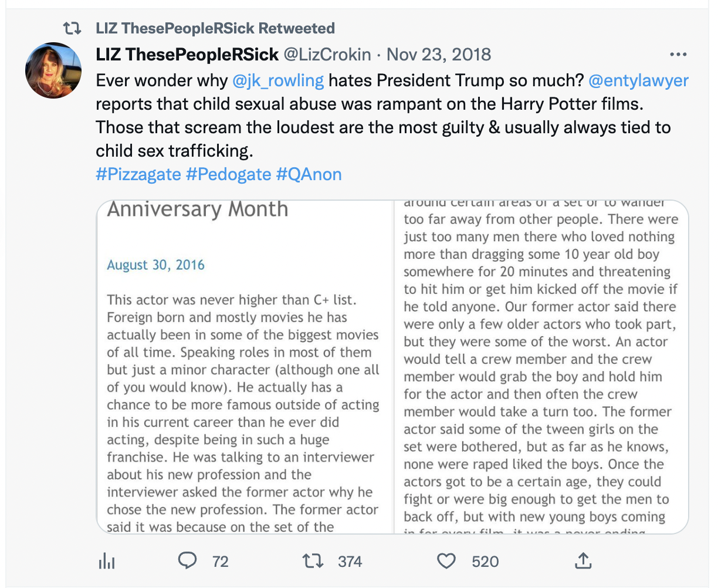The image size is (718, 588).
Task: Reply to the tweet using speech bubble icon
Action: click(187, 561)
